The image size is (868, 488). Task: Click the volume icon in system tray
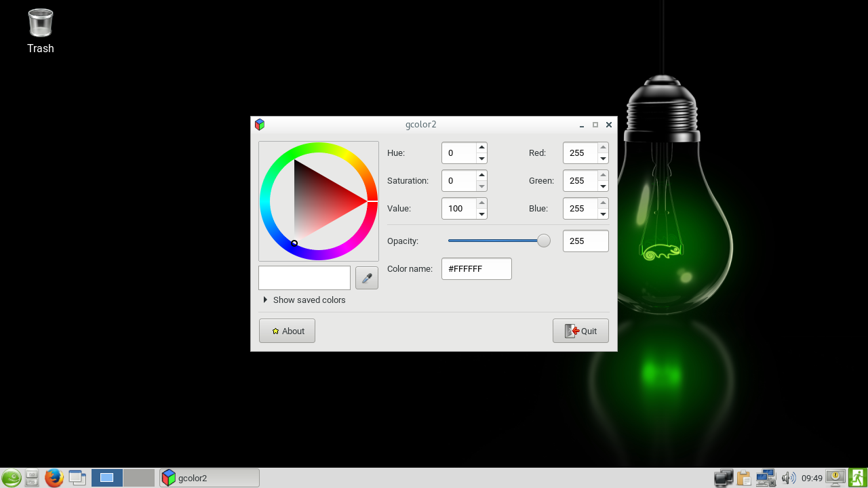[x=788, y=478]
